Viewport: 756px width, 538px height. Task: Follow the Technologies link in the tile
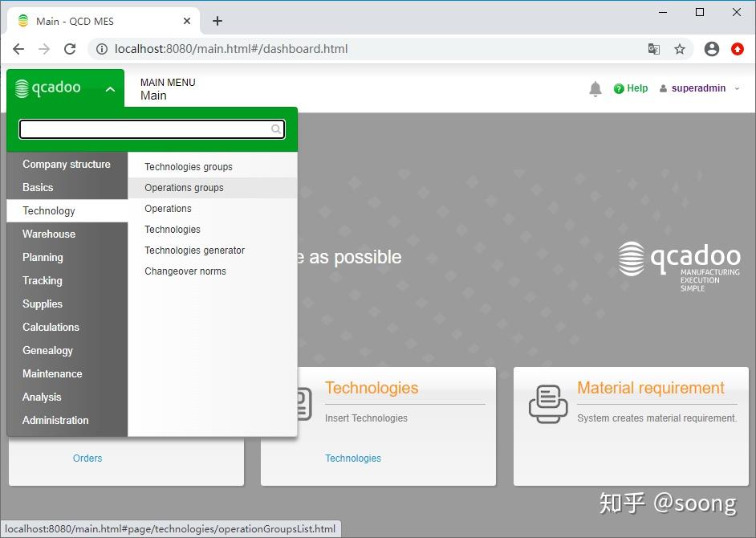point(353,458)
